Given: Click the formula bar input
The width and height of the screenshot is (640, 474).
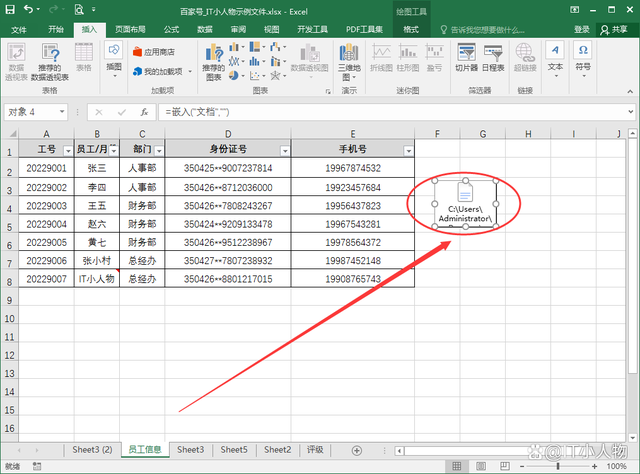Looking at the screenshot, I should pos(392,112).
